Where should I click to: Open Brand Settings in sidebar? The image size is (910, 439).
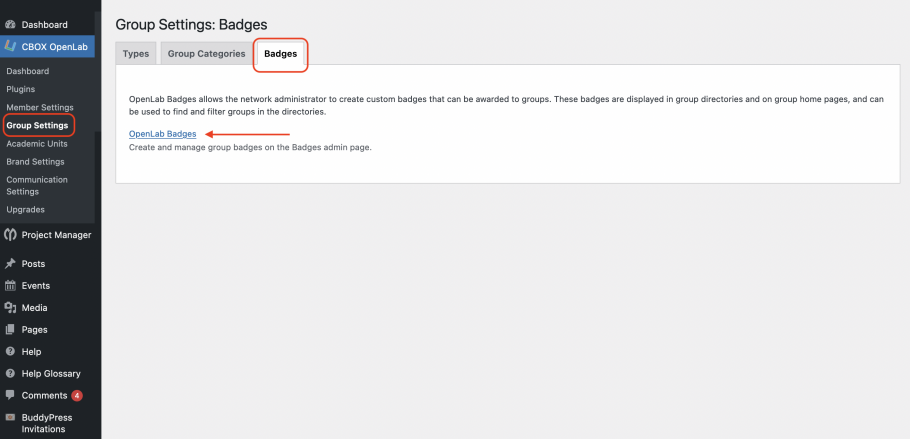(35, 161)
